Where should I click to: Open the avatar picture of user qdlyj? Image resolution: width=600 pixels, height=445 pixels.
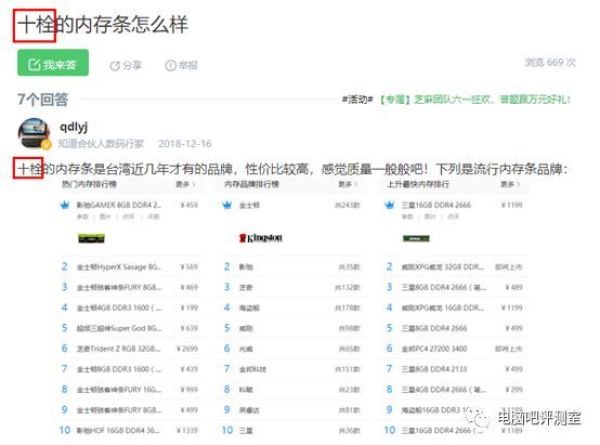click(34, 133)
